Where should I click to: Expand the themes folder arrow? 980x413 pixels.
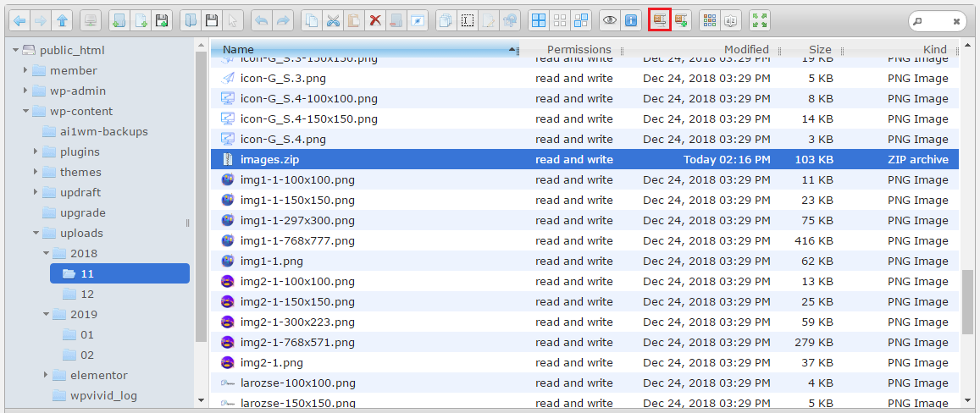(36, 173)
